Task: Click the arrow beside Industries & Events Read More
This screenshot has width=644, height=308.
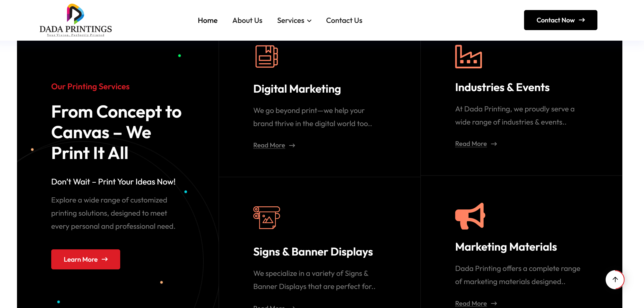Action: coord(494,144)
